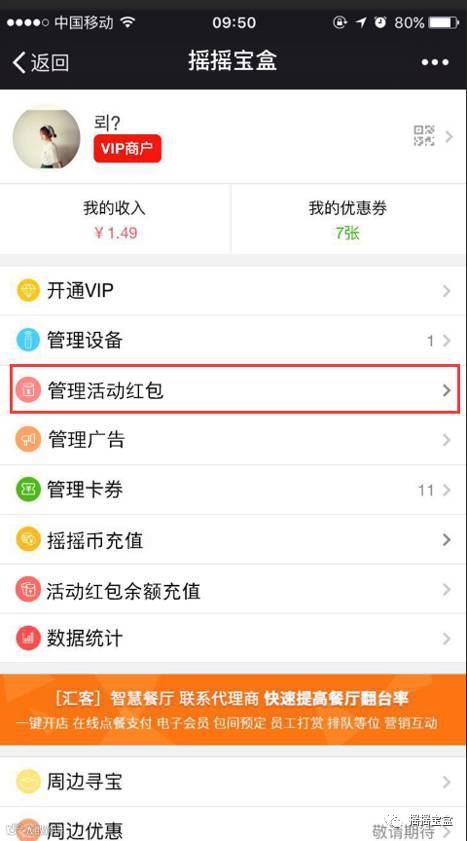
Task: Expand the 管理卡券 row chevron
Action: pyautogui.click(x=446, y=490)
